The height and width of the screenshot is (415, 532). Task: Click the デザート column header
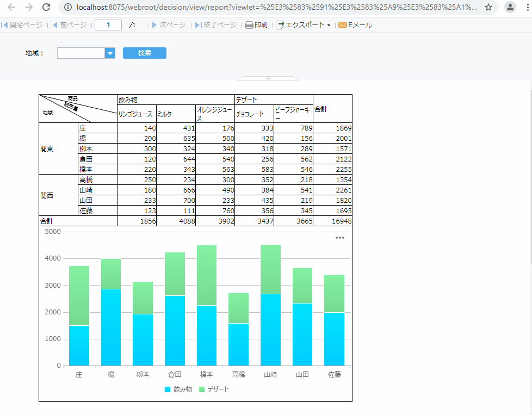tap(274, 100)
